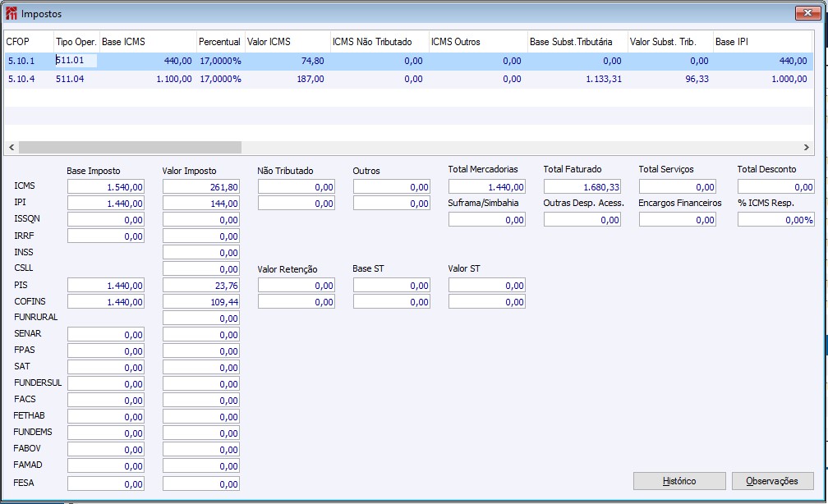
Task: Click the Total Desconto field
Action: tap(776, 187)
